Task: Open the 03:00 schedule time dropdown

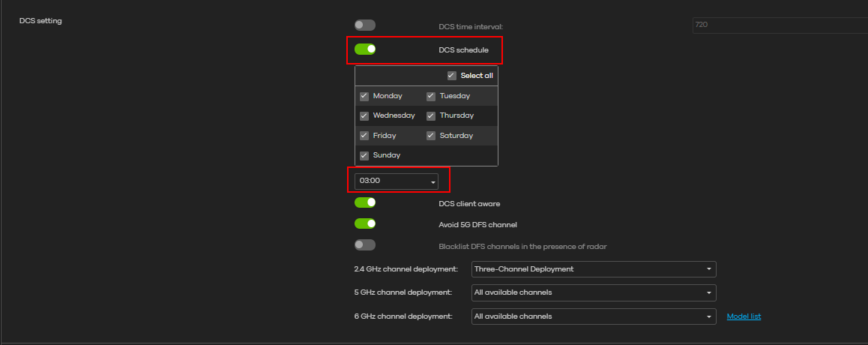Action: pos(397,181)
